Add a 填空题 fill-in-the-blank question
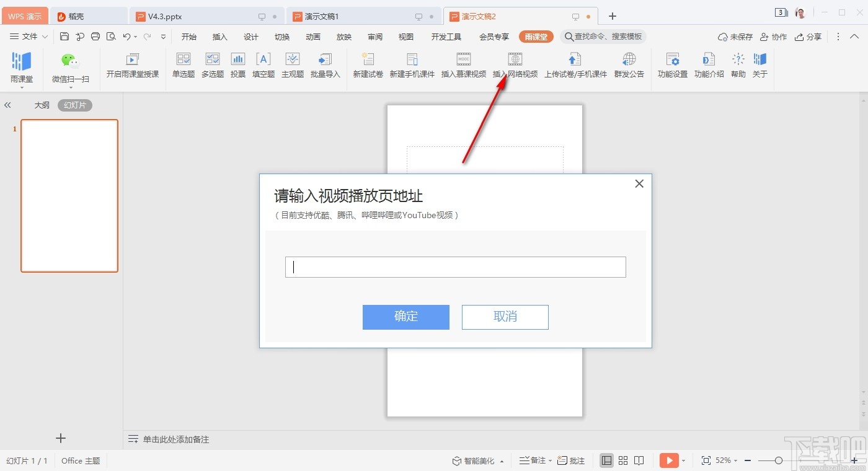 click(263, 66)
